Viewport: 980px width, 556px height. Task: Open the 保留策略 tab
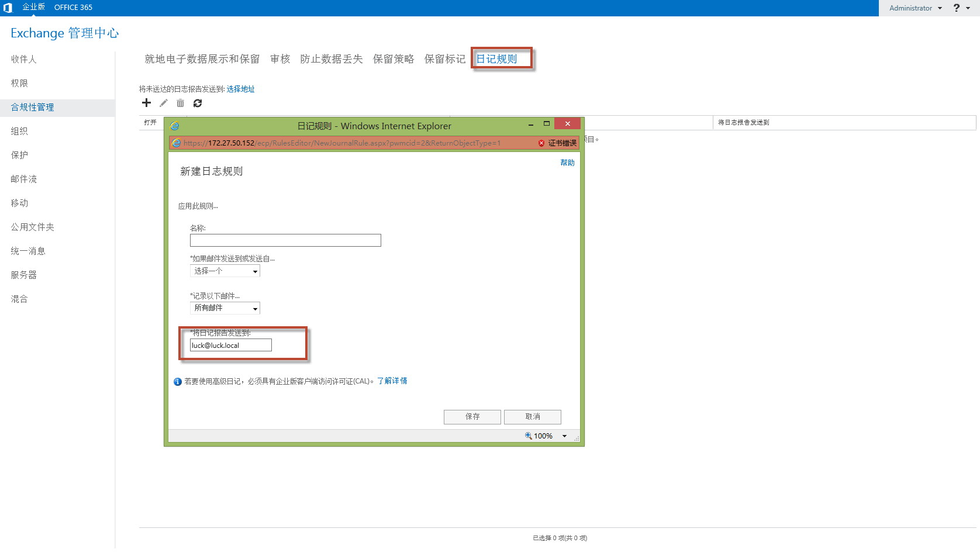click(394, 59)
